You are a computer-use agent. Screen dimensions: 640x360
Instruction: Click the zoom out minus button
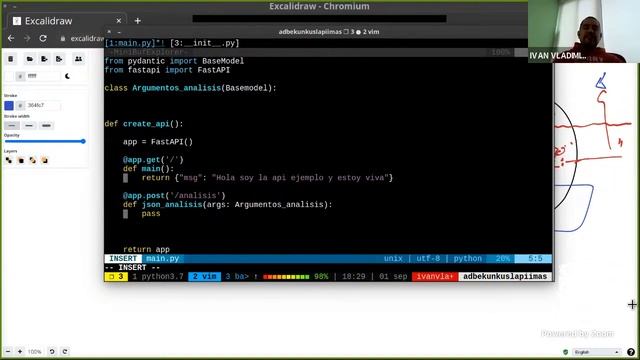(x=8, y=351)
